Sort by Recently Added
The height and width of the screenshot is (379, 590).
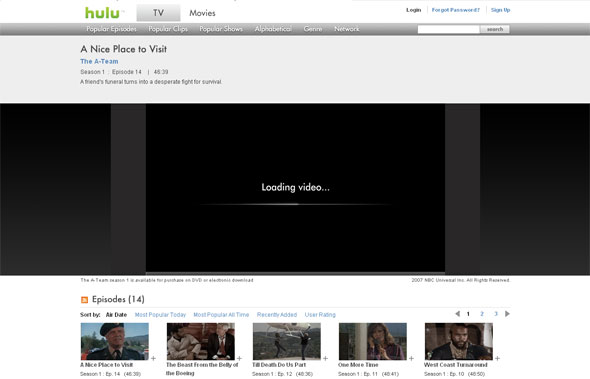(277, 315)
